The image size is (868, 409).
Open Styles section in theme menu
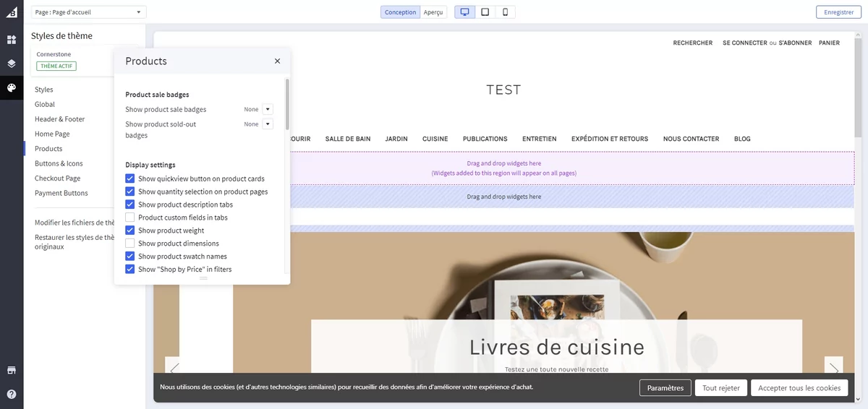click(44, 90)
